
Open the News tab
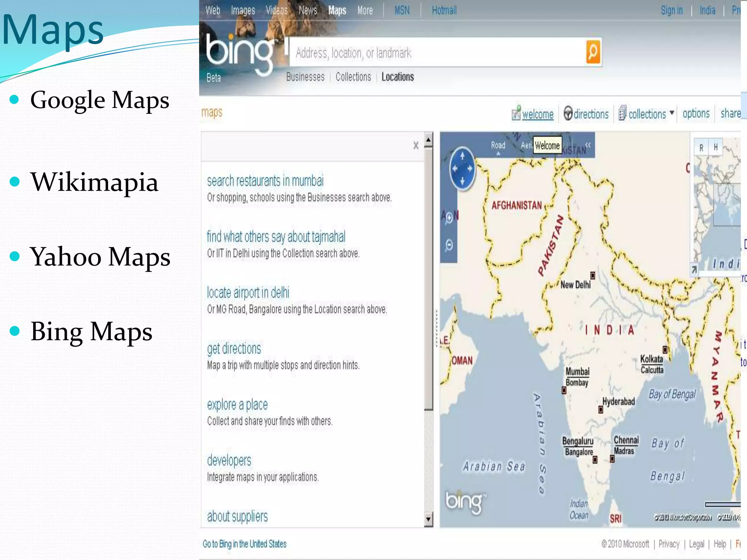click(x=308, y=10)
